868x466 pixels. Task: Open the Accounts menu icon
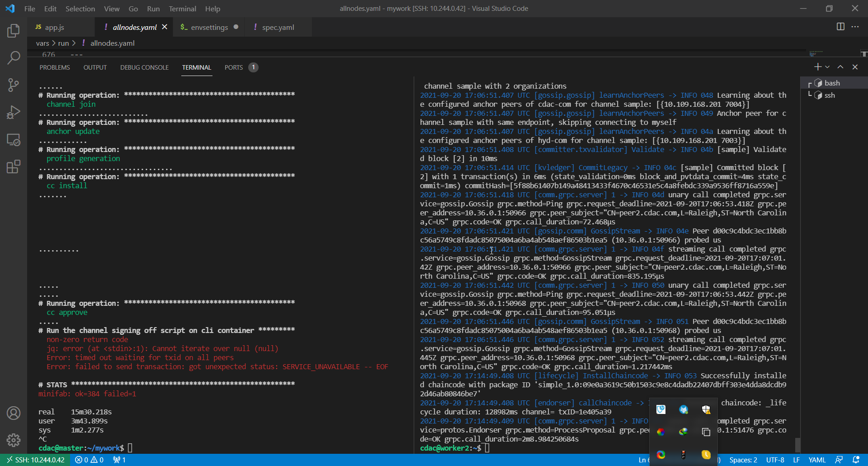point(14,413)
